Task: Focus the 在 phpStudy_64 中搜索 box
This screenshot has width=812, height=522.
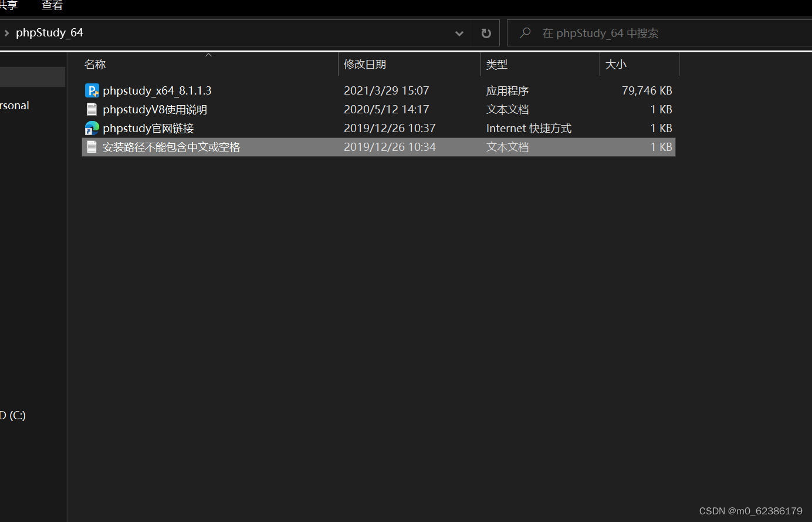Action: click(x=659, y=33)
